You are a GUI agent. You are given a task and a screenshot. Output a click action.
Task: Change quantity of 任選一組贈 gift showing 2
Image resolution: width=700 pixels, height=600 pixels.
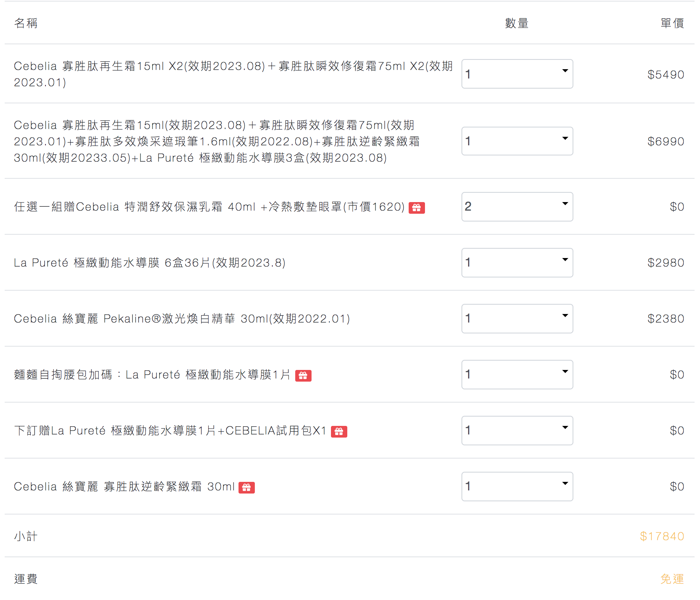pyautogui.click(x=517, y=207)
